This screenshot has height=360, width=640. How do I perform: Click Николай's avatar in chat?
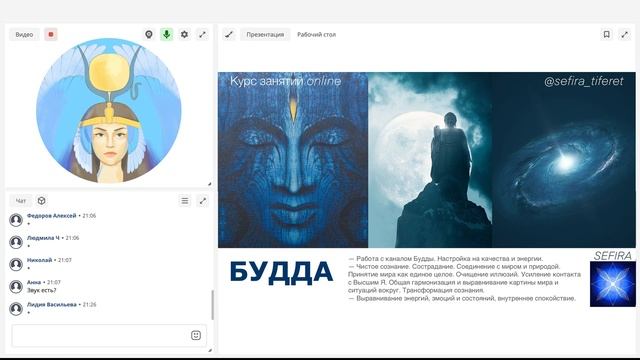(16, 264)
